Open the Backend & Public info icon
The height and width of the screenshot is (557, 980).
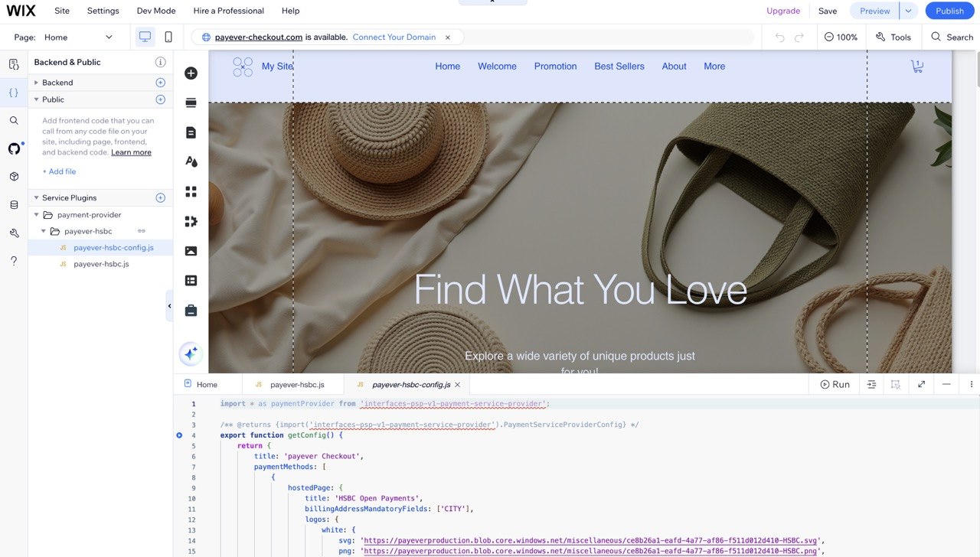161,62
